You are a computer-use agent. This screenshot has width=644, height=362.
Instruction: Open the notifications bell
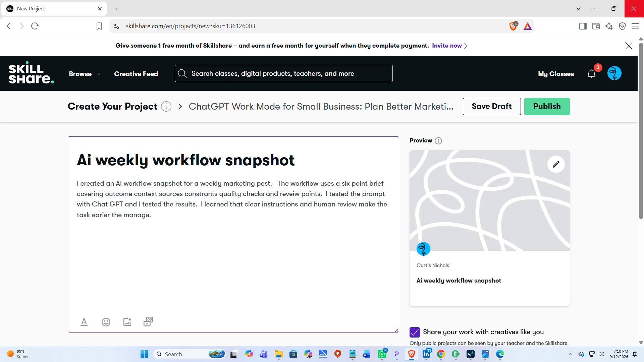point(592,74)
